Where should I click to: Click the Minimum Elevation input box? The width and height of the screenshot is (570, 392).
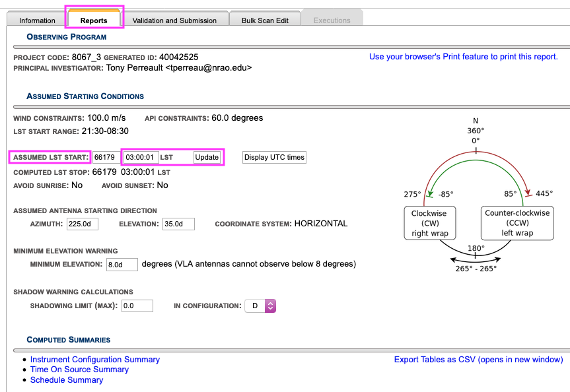(x=122, y=264)
